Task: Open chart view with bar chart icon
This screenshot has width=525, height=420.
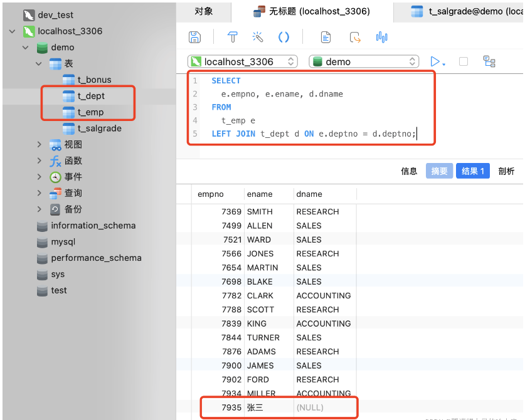Action: click(381, 37)
